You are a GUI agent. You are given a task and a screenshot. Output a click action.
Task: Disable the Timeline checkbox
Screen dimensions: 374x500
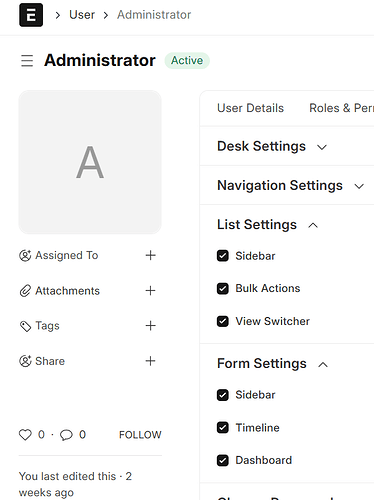click(223, 427)
